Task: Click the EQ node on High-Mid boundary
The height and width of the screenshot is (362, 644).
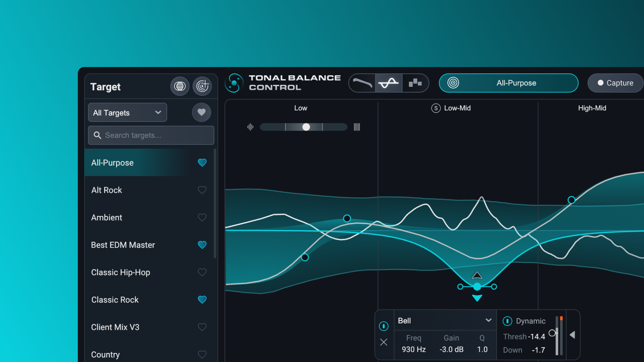Action: [x=571, y=200]
